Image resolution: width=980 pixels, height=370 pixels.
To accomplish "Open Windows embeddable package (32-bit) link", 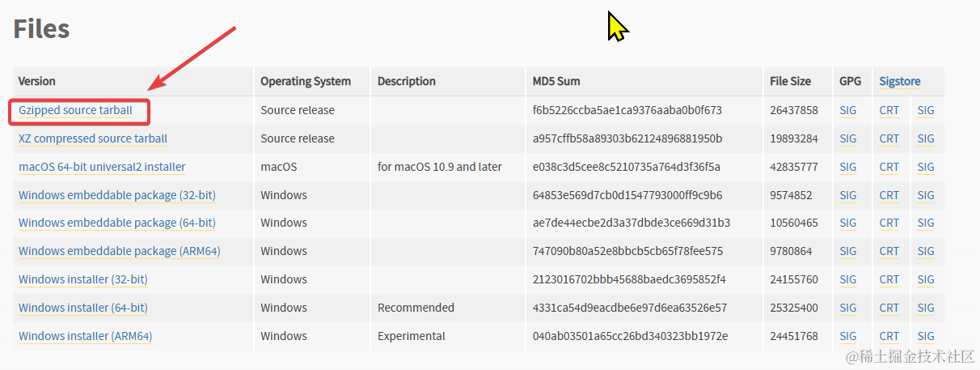I will point(117,195).
